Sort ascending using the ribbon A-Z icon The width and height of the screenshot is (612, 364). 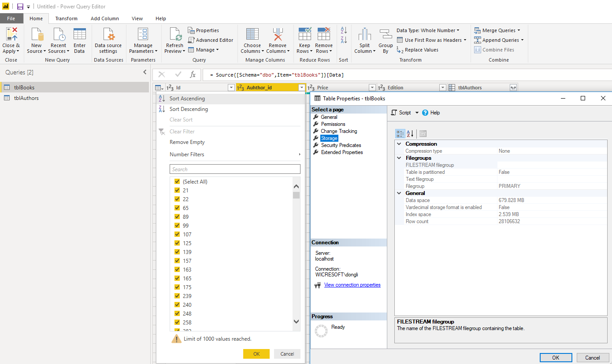(344, 30)
